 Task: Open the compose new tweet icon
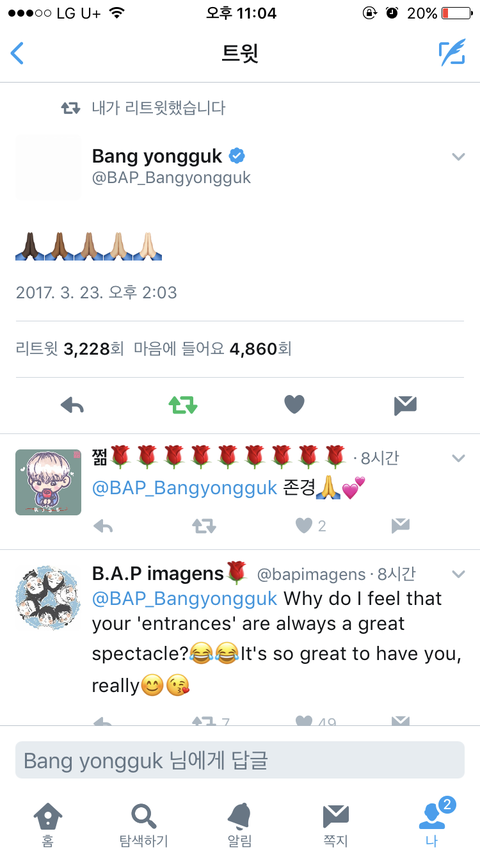coord(452,53)
